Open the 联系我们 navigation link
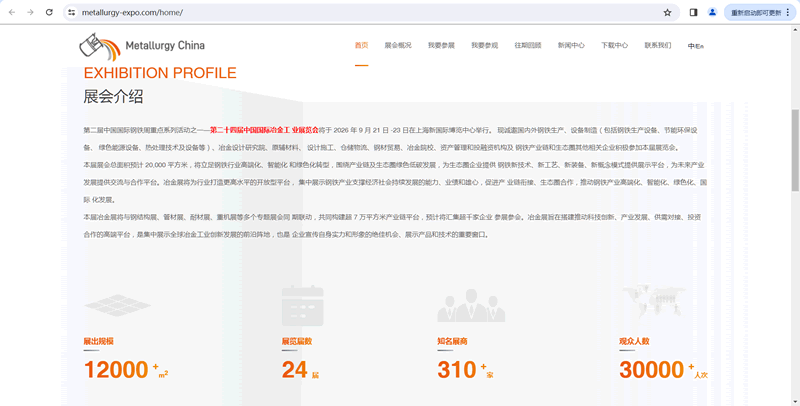The image size is (800, 406). pyautogui.click(x=658, y=46)
